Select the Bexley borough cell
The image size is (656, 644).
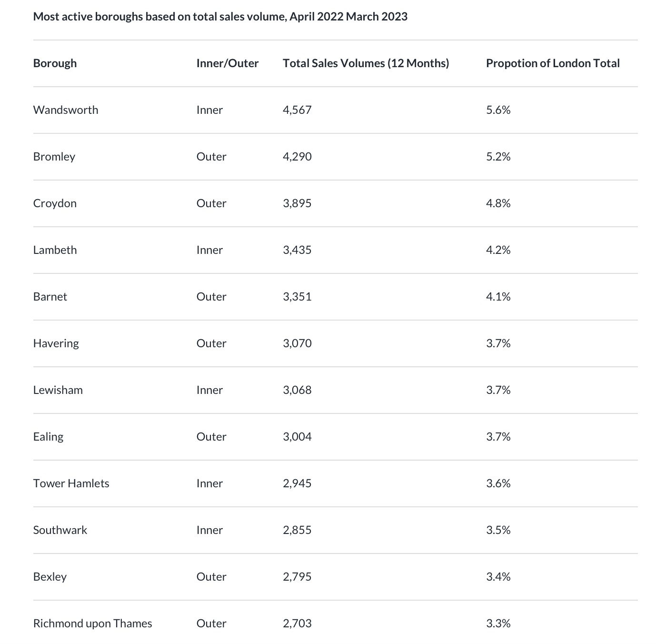pyautogui.click(x=50, y=577)
